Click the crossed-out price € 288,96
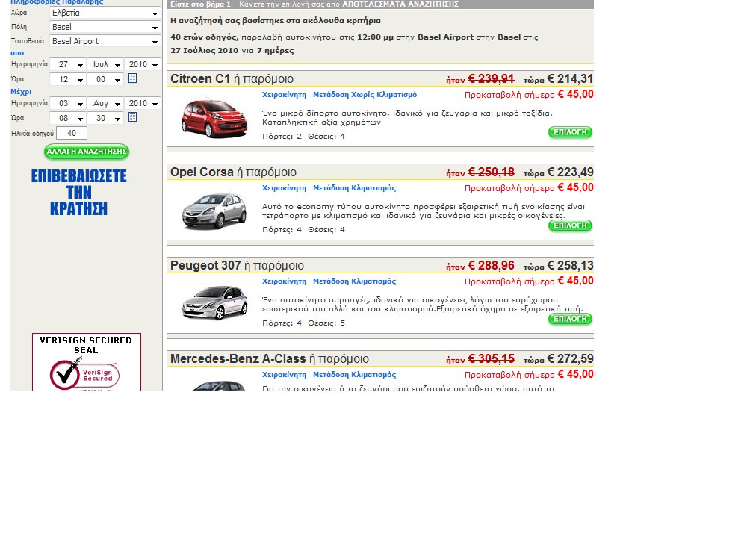Viewport: 747px width, 560px height. click(492, 266)
